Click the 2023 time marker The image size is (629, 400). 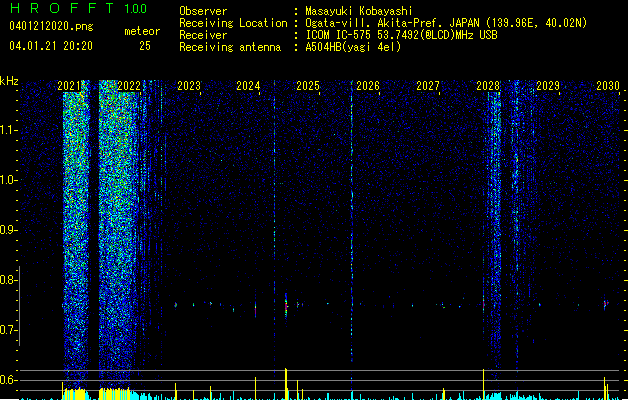(x=189, y=86)
